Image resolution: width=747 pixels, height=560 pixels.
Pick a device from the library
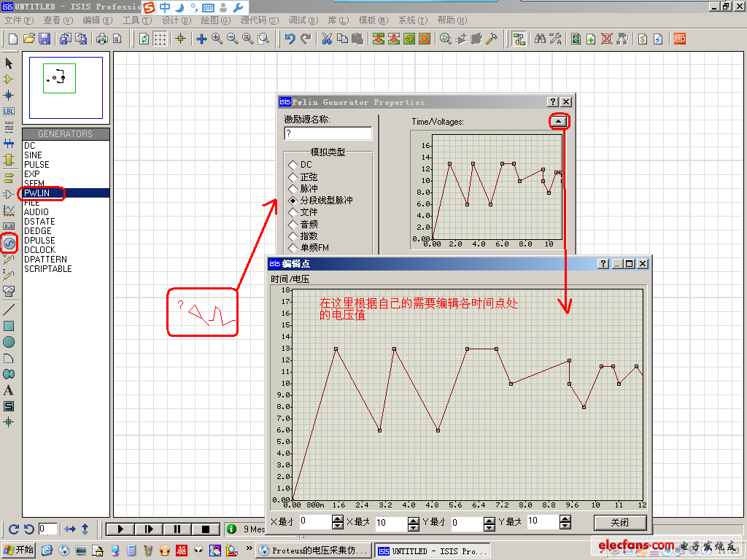[x=446, y=39]
